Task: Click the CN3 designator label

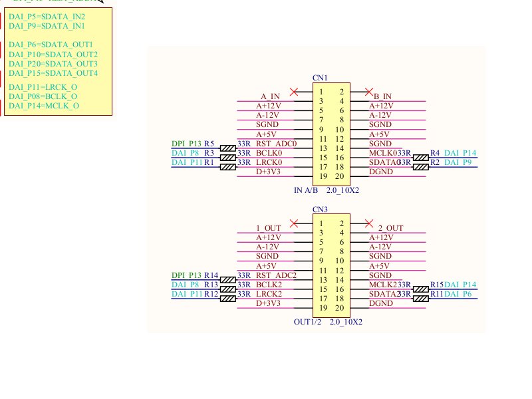Action: click(x=320, y=209)
